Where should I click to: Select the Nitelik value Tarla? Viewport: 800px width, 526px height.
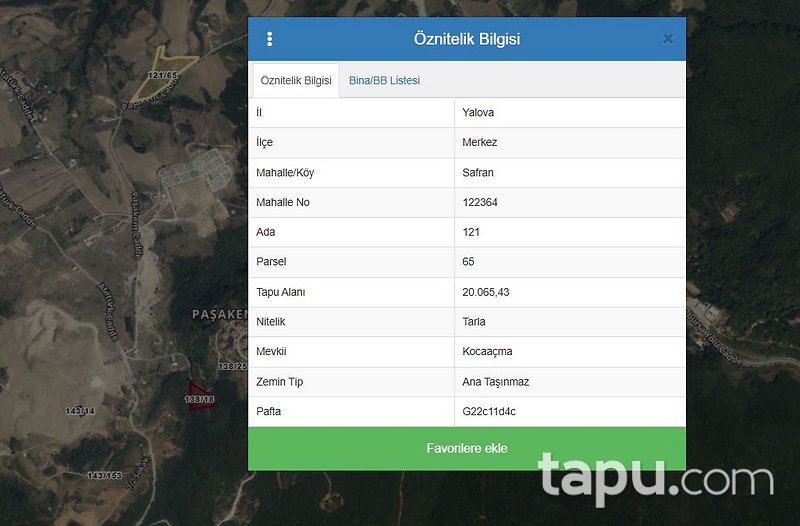pos(474,322)
